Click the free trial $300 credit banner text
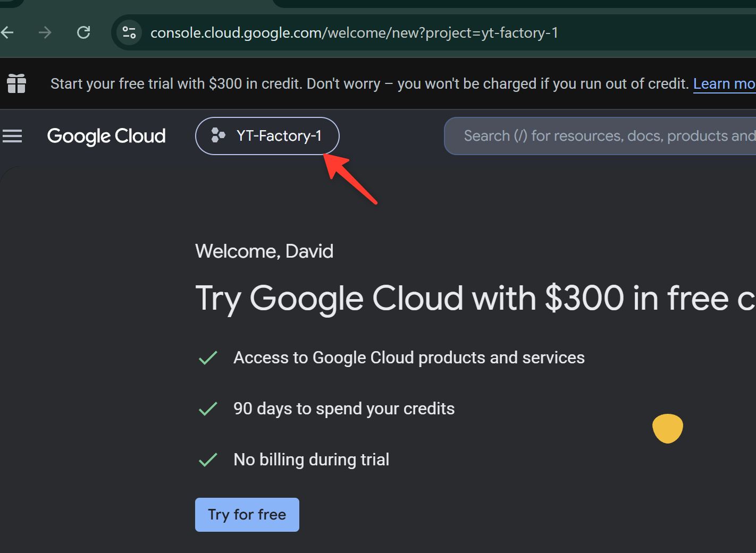Screen dimensions: 756x553 point(369,84)
